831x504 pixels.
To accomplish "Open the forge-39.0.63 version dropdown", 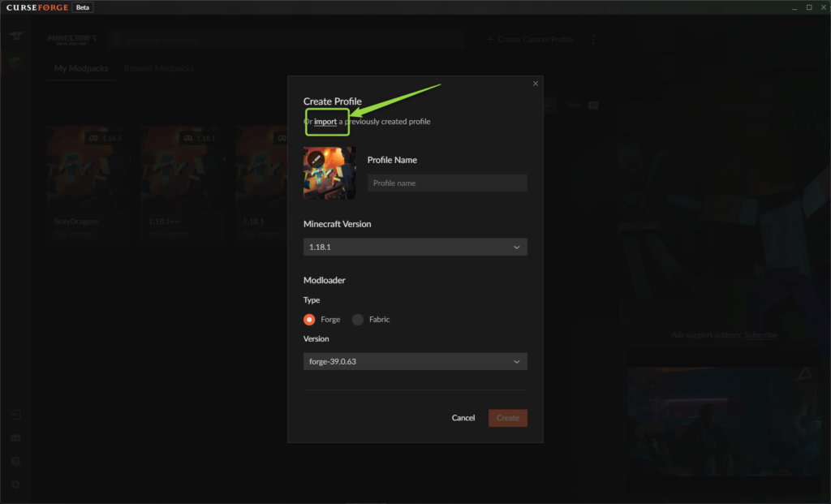I will (x=415, y=361).
